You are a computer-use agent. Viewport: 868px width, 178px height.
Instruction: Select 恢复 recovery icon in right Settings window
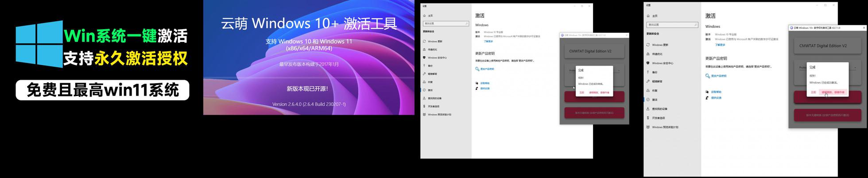[648, 90]
